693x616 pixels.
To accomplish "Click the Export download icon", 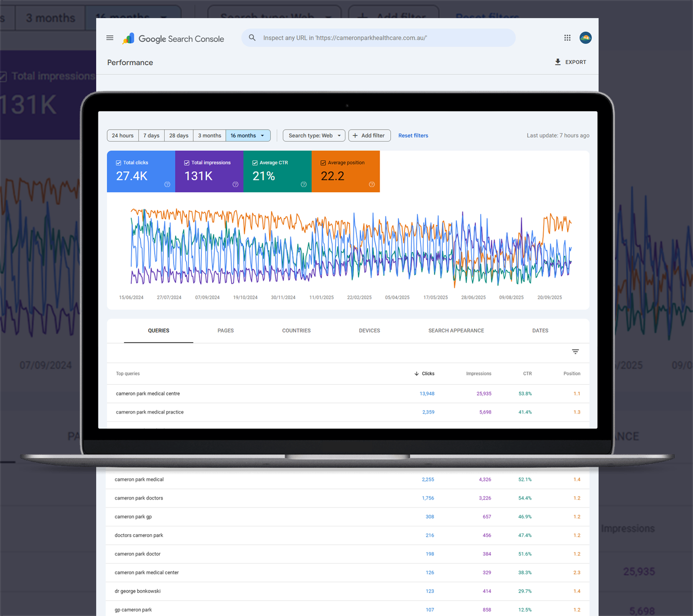I will point(558,62).
